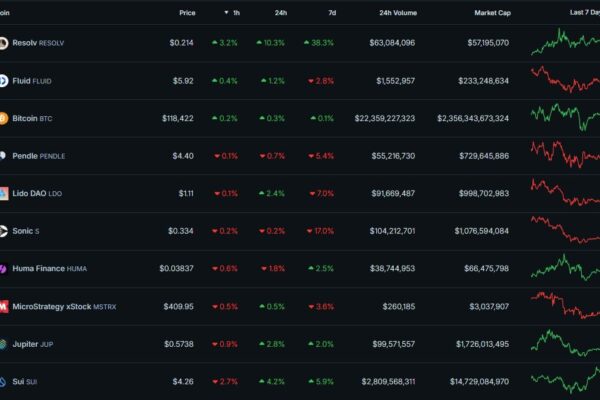Open the Huma Finance HUMA coin page
The image size is (600, 400).
click(49, 269)
